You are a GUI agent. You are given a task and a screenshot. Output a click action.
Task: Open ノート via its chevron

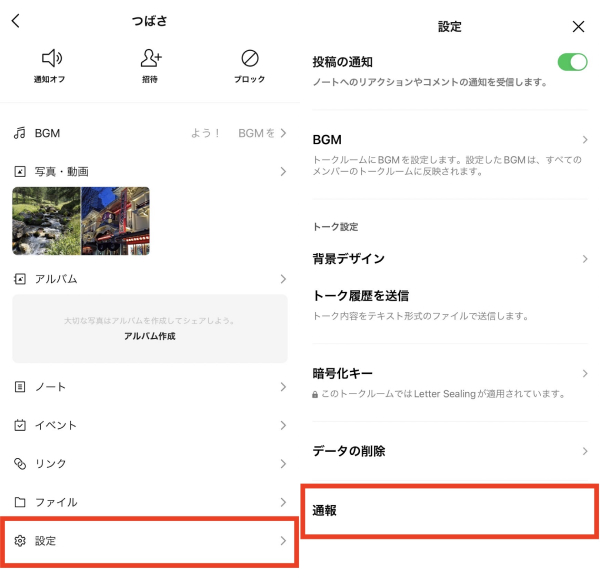283,387
